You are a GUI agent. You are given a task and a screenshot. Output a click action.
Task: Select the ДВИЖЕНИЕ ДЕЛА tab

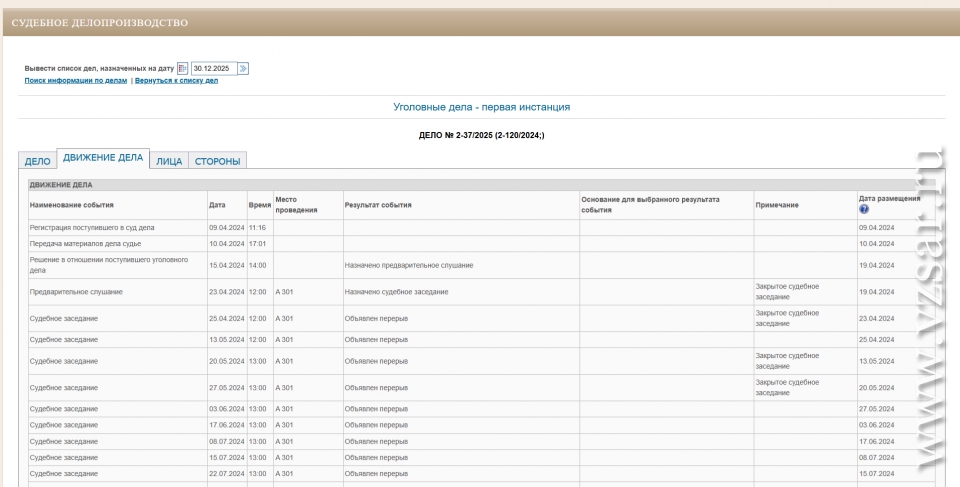coord(102,159)
